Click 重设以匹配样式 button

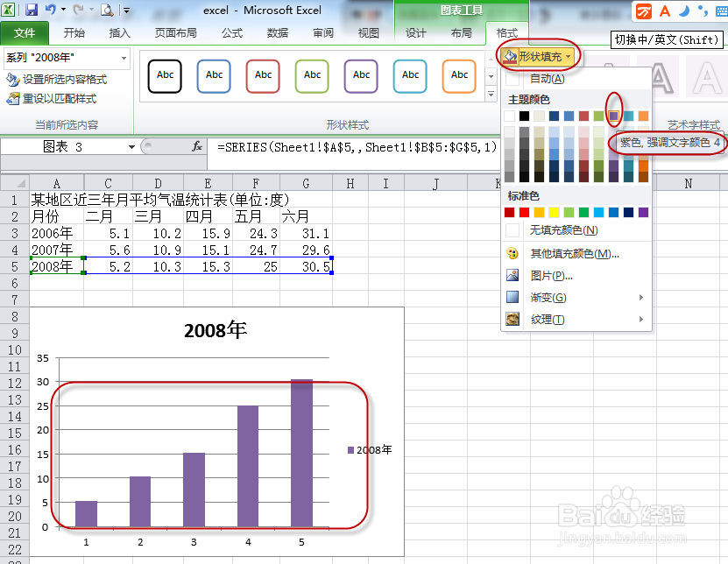pos(52,98)
